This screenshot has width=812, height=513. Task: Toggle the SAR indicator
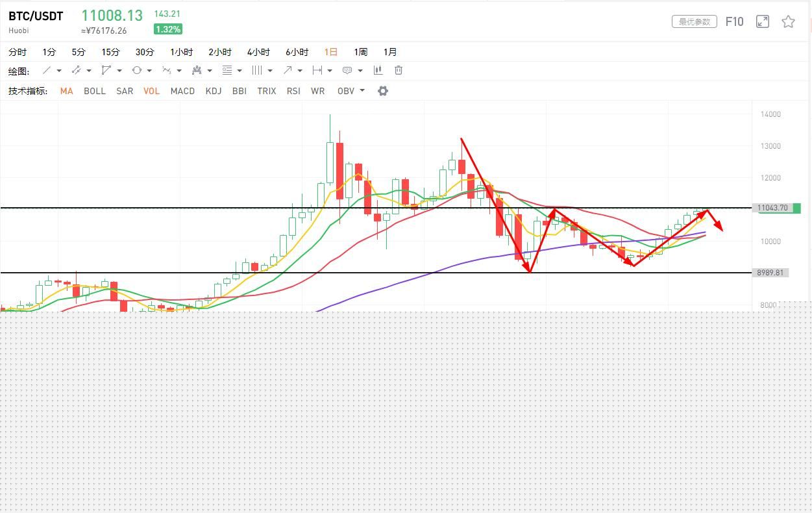[125, 91]
